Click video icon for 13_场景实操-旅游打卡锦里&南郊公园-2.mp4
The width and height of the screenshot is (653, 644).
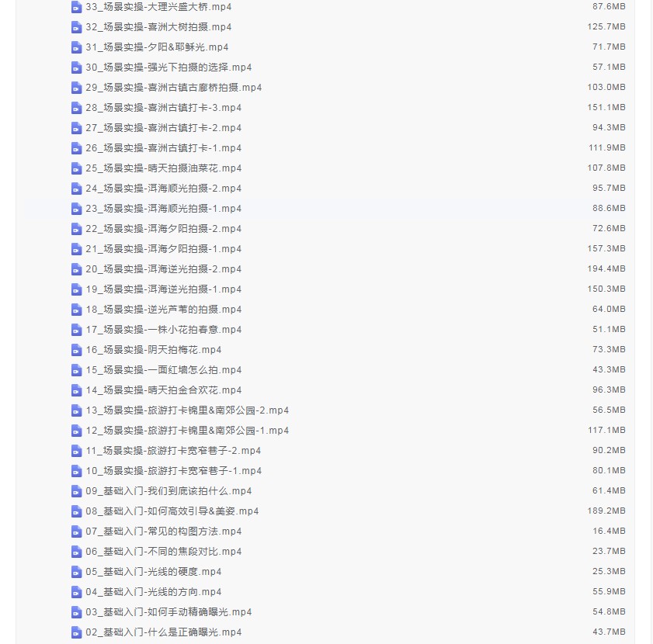(76, 411)
